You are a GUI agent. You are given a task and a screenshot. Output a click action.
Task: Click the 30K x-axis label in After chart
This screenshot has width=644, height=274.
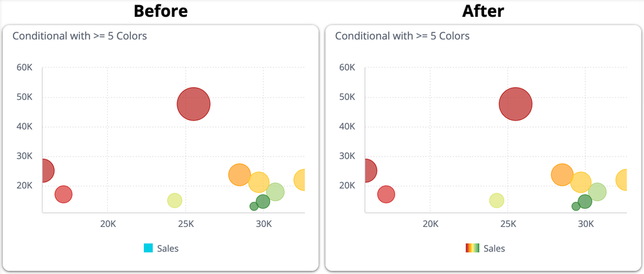pos(585,224)
